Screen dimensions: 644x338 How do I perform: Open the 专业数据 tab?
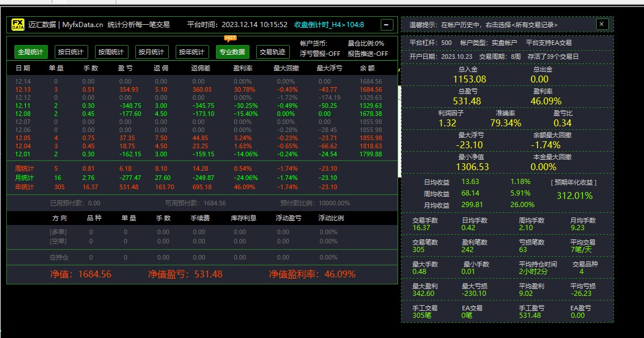pyautogui.click(x=232, y=52)
